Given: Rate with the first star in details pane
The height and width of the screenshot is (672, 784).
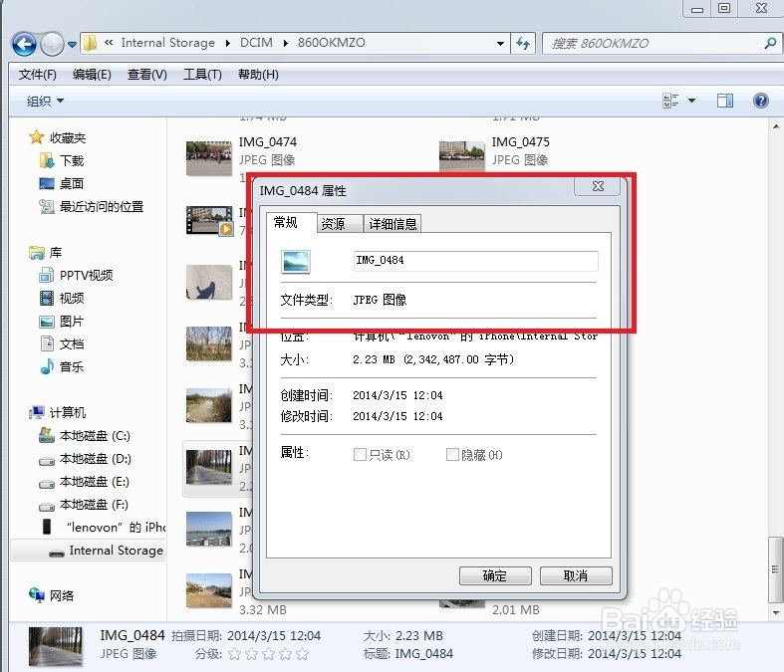Looking at the screenshot, I should coord(234,654).
